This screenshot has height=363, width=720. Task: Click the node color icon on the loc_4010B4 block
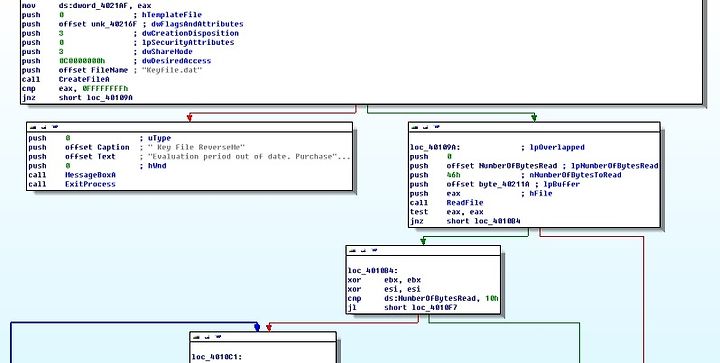pyautogui.click(x=352, y=251)
